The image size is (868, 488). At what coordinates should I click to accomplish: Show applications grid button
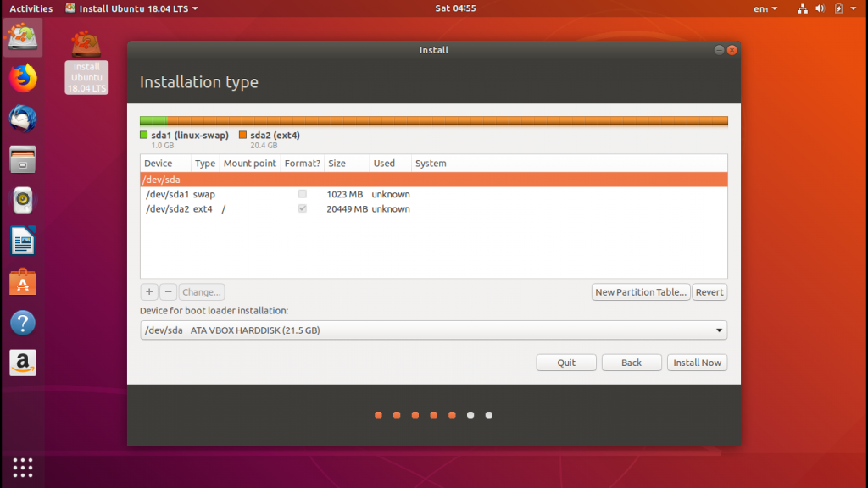click(x=23, y=468)
